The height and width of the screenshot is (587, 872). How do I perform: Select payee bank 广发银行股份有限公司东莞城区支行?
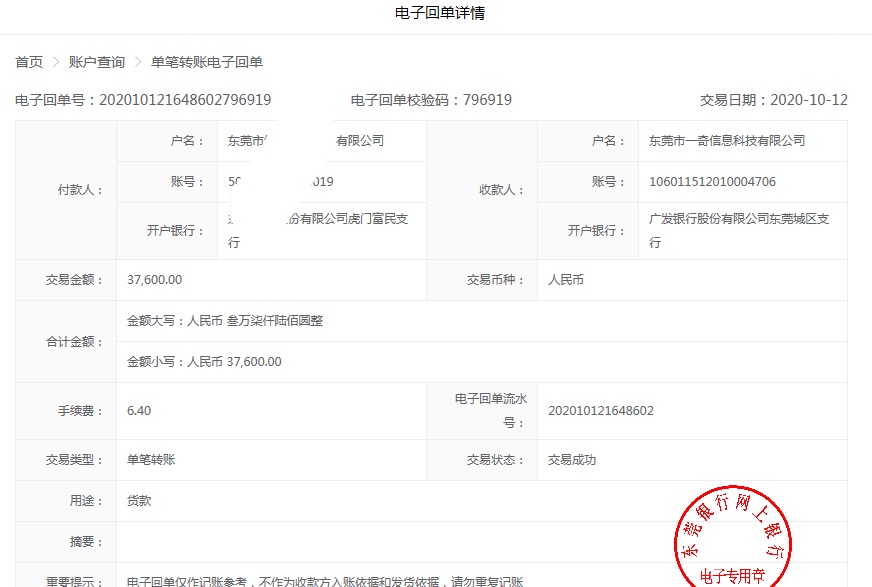click(x=739, y=231)
